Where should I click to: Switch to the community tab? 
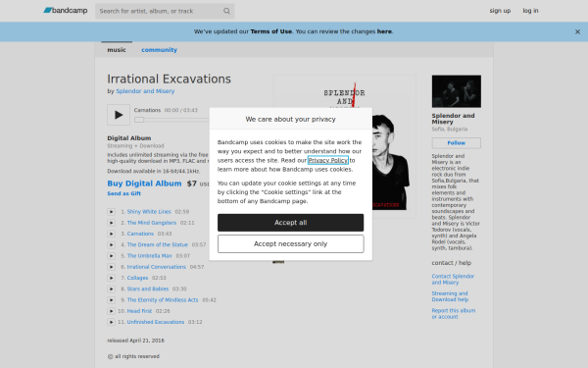[159, 50]
